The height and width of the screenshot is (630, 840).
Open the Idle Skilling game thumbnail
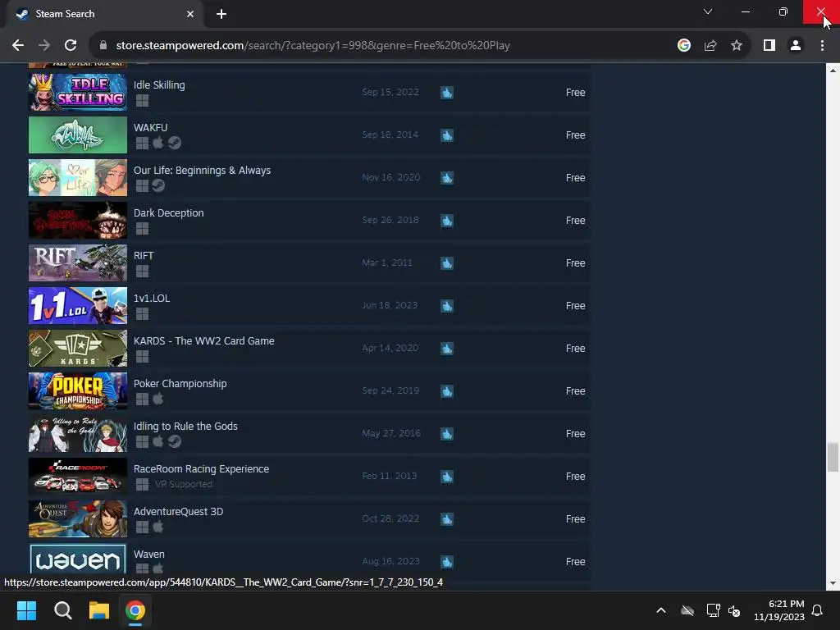(x=78, y=92)
